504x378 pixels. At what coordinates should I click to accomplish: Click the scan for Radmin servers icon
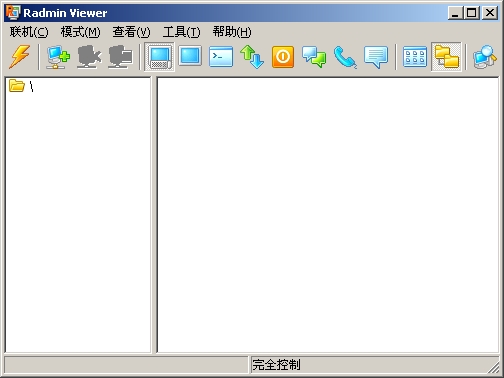(x=485, y=57)
